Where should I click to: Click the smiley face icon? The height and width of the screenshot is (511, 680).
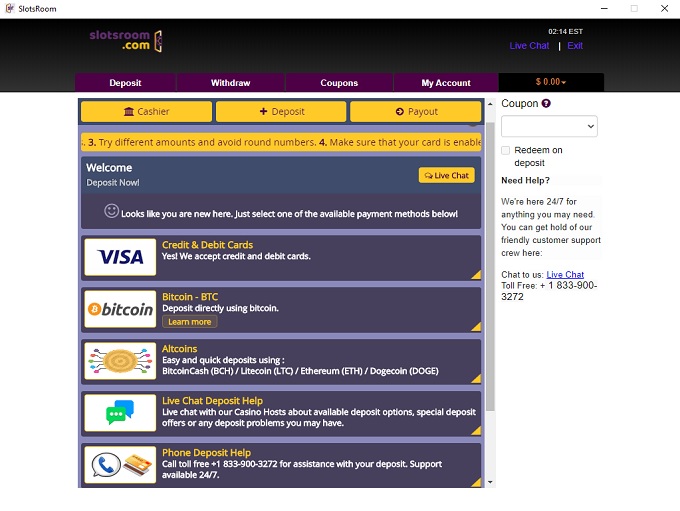(x=111, y=211)
